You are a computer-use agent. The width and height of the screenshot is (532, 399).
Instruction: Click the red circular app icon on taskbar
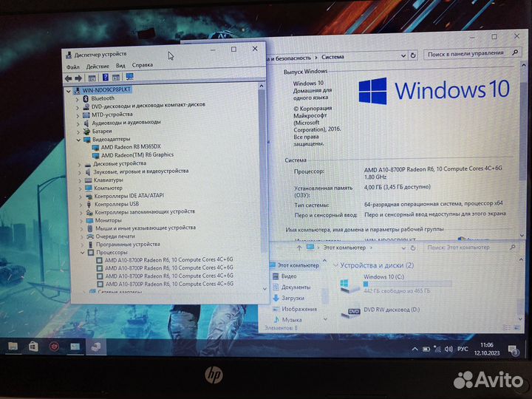(54, 347)
